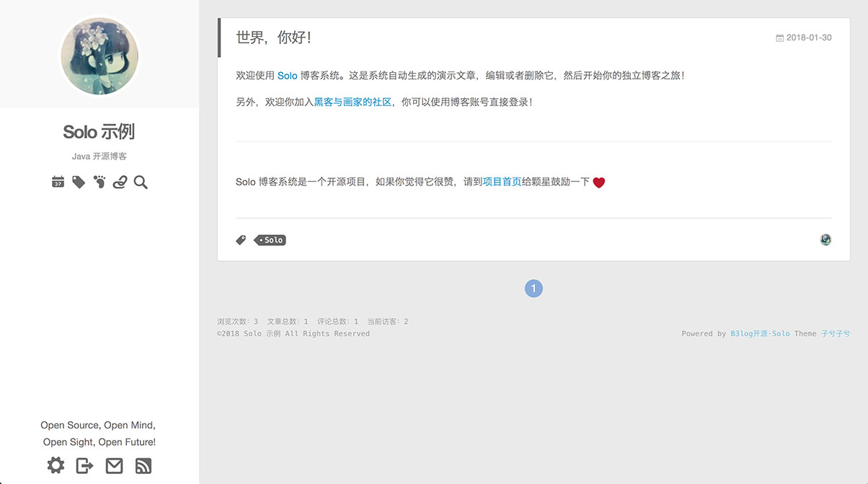Open the article title 世界，你好!
868x484 pixels.
tap(273, 38)
